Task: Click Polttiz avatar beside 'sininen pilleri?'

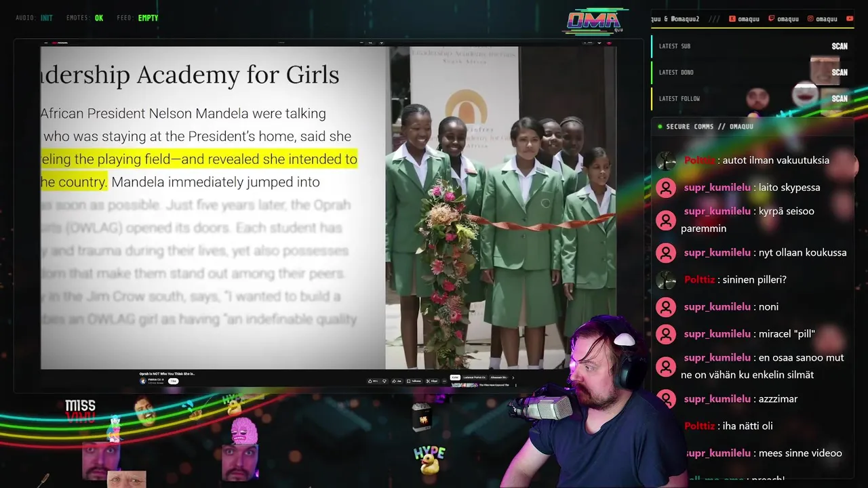Action: 666,280
